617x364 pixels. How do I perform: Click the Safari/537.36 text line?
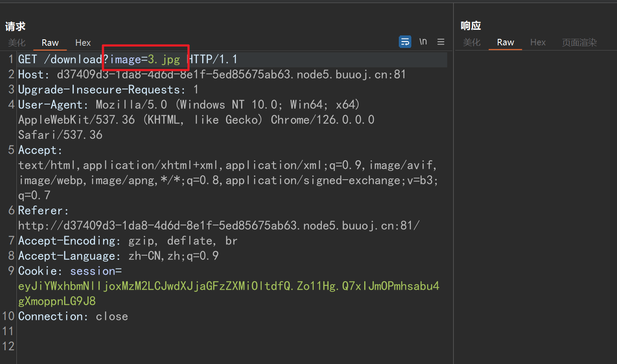pyautogui.click(x=60, y=135)
